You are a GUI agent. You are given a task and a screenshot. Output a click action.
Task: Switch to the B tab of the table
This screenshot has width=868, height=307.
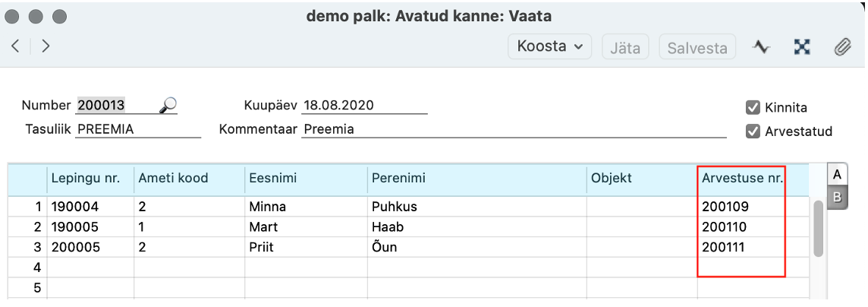click(837, 198)
